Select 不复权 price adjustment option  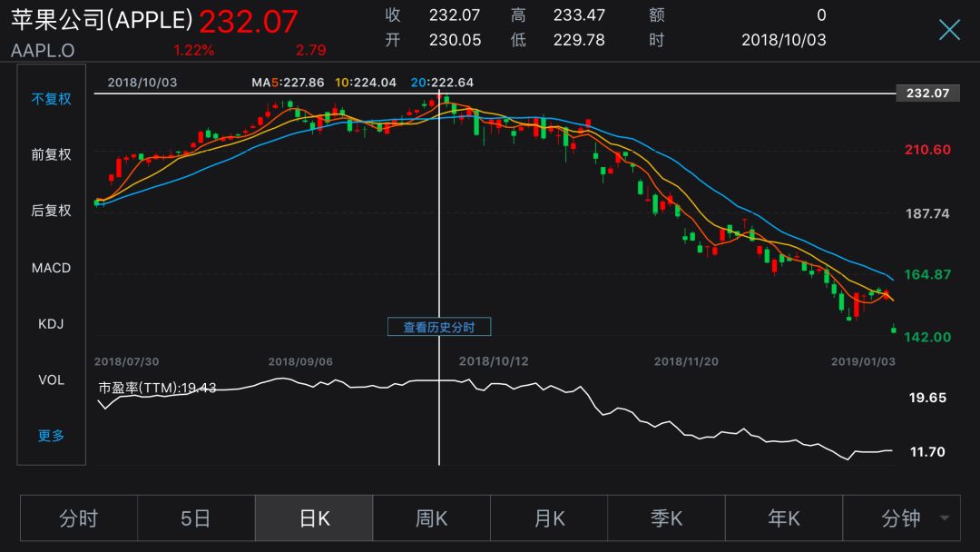[52, 99]
